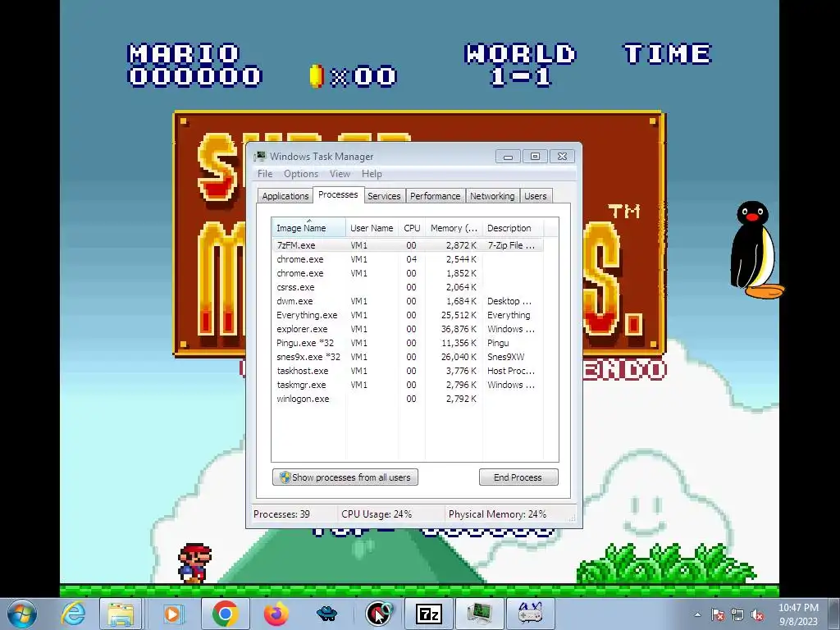The height and width of the screenshot is (630, 840).
Task: Open the Options menu in Task Manager
Action: tap(301, 174)
